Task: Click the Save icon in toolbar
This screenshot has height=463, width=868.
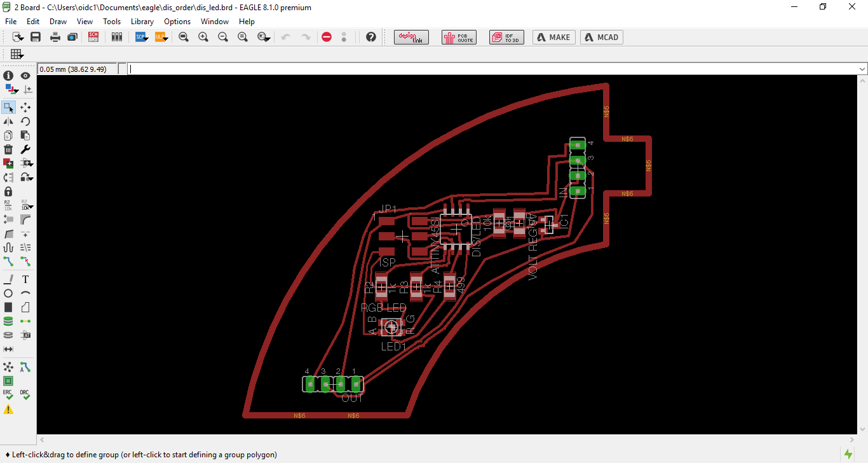Action: point(36,37)
